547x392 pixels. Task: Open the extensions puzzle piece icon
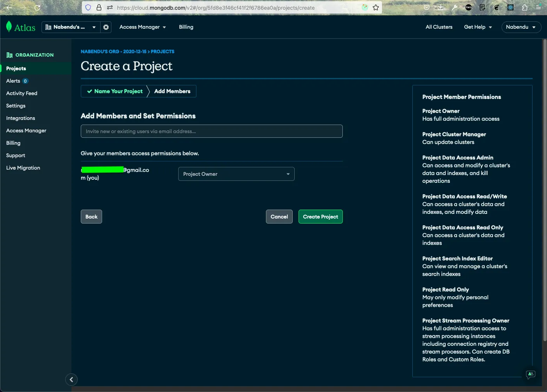(524, 7)
